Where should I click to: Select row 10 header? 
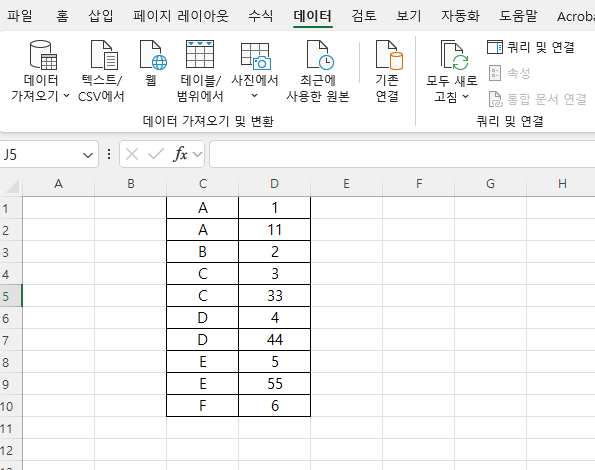[11, 406]
